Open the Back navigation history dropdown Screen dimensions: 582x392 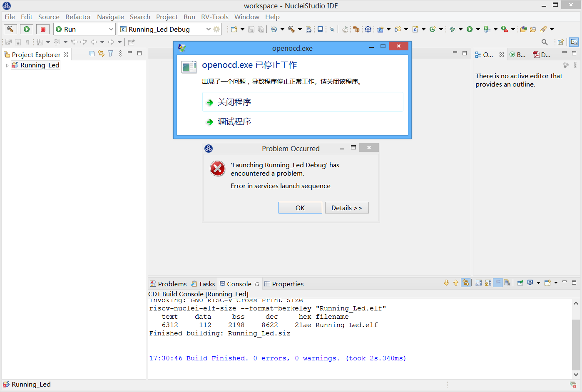tap(102, 42)
